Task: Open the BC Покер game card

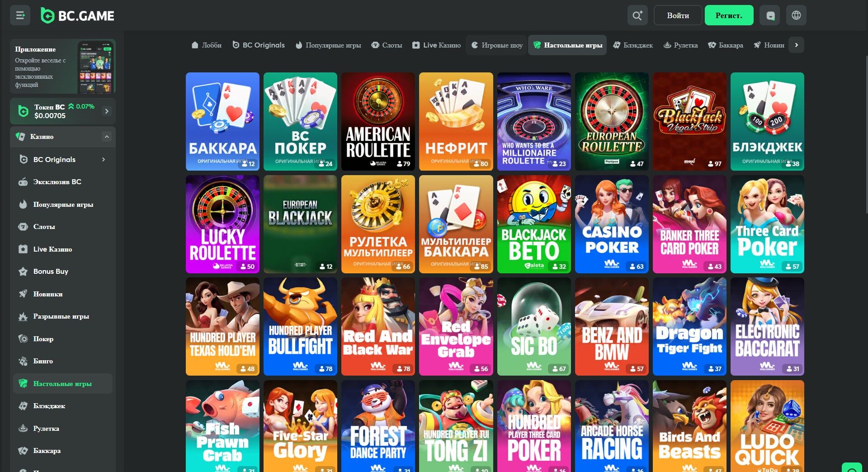Action: tap(300, 122)
